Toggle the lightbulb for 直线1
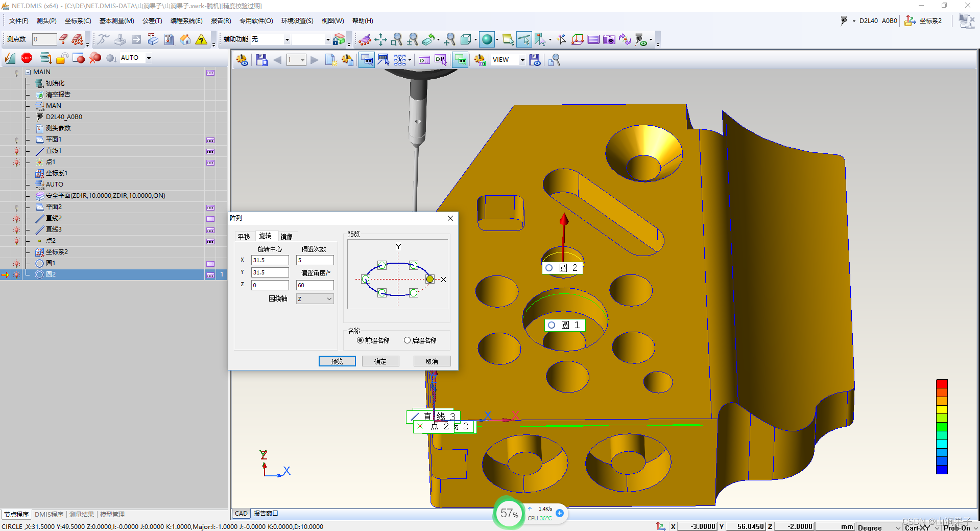The height and width of the screenshot is (531, 980). tap(16, 151)
